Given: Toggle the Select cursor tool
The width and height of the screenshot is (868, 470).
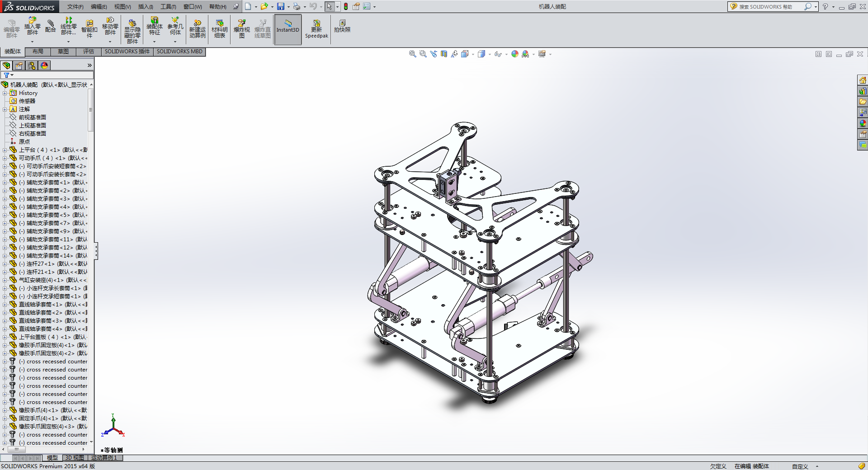Looking at the screenshot, I should 329,6.
